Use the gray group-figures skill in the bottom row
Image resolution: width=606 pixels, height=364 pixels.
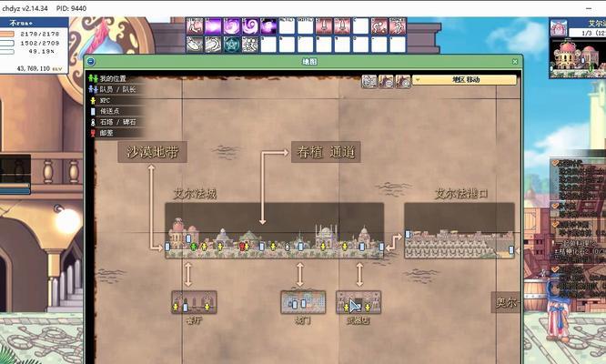coord(250,45)
